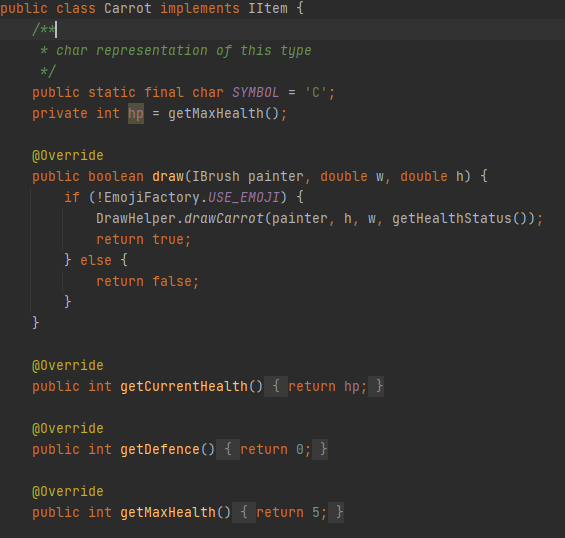Click @Override annotation above draw method
Screen dimensions: 565x538
point(68,156)
